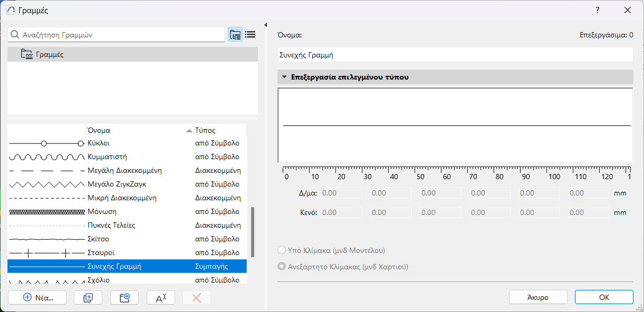Select the 'Σκίτσο' line type row
Screen dimensions: 644x312
(x=127, y=239)
